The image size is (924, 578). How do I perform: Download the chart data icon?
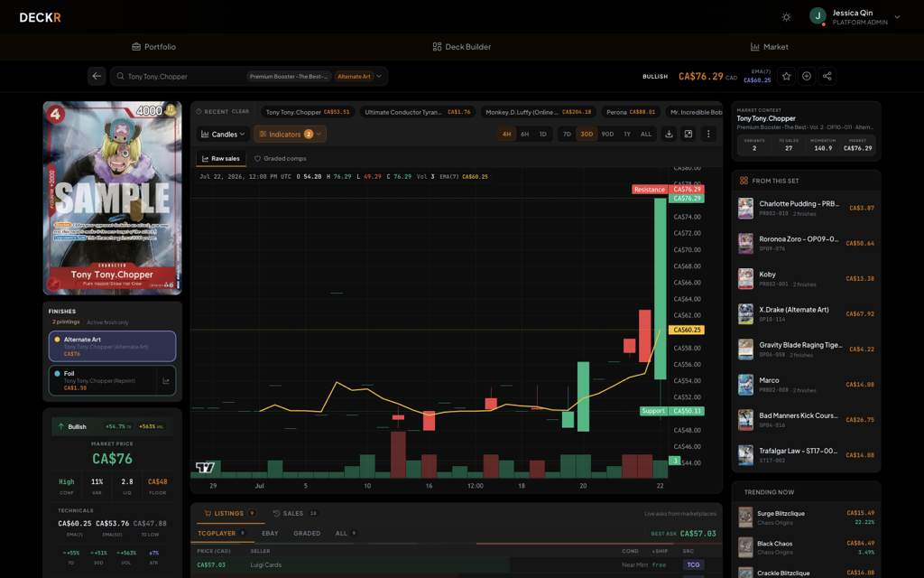tap(669, 134)
